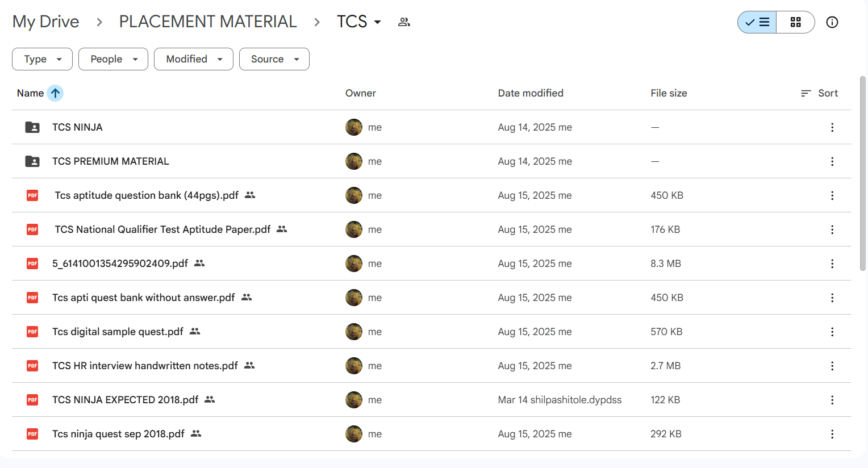The image size is (868, 468).
Task: Click 'Mar 14 shilpashitole.dypdss' modified date
Action: tap(560, 400)
